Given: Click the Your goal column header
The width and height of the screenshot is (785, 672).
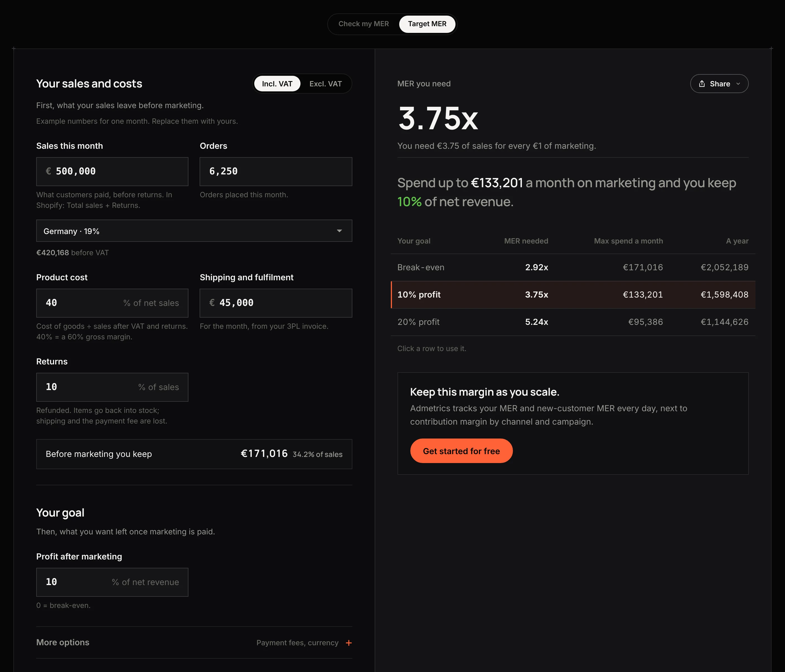Looking at the screenshot, I should point(414,241).
